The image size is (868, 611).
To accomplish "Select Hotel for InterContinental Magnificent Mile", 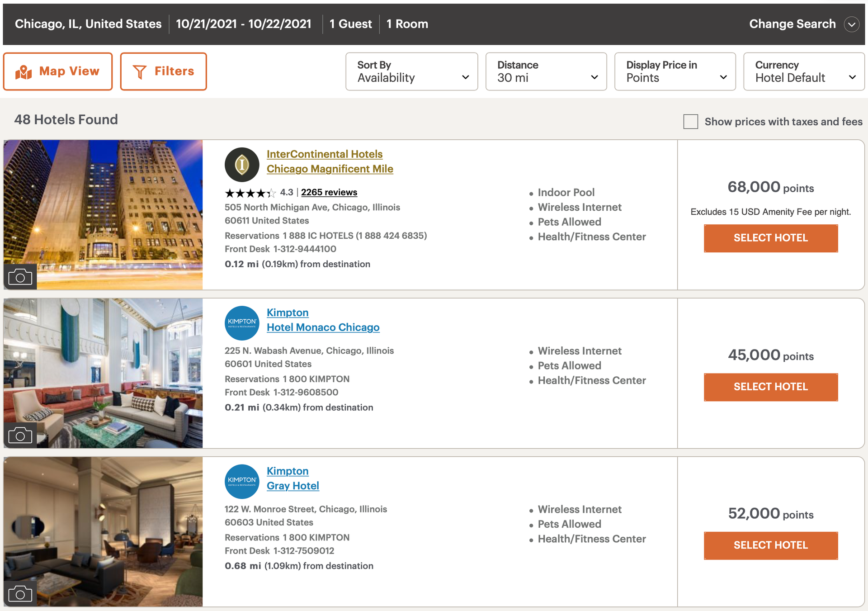I will point(771,238).
